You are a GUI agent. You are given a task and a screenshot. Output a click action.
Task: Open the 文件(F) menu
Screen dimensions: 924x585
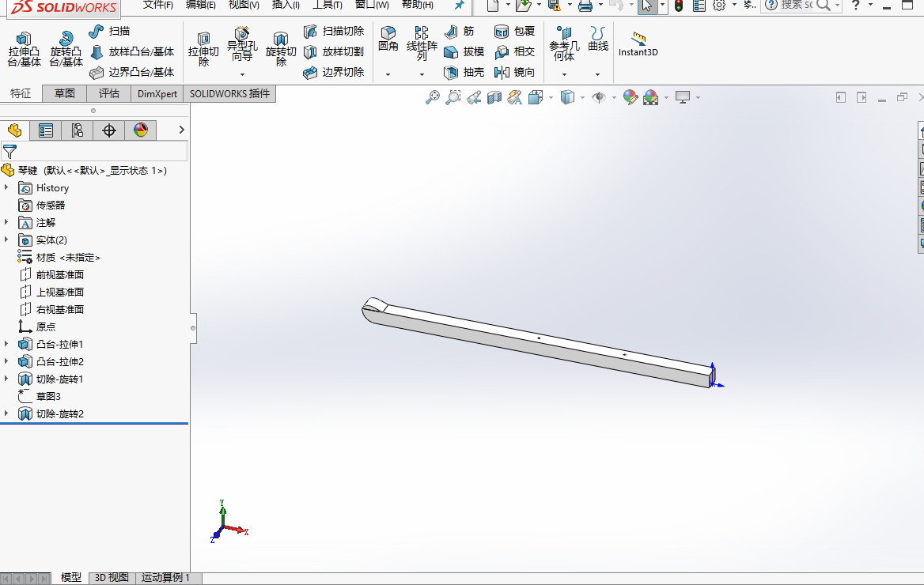[x=158, y=5]
